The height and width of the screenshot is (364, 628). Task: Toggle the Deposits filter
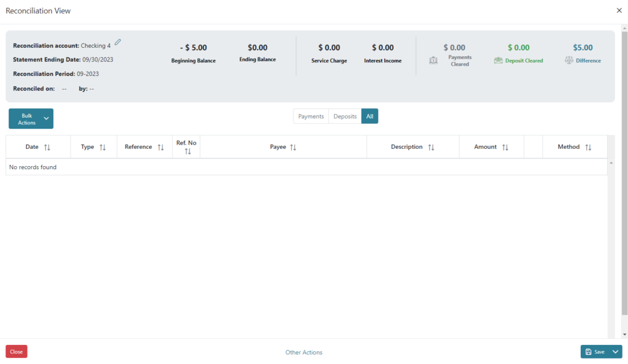[345, 116]
